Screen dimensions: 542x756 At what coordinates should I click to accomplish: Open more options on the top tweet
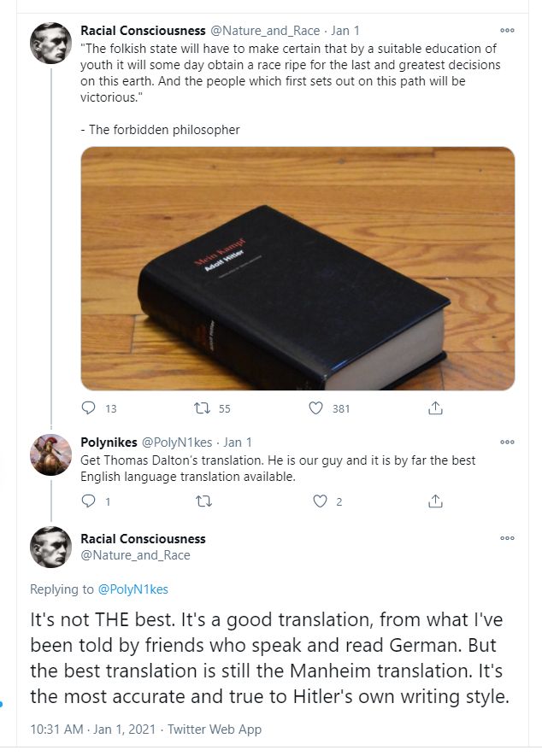coord(507,30)
